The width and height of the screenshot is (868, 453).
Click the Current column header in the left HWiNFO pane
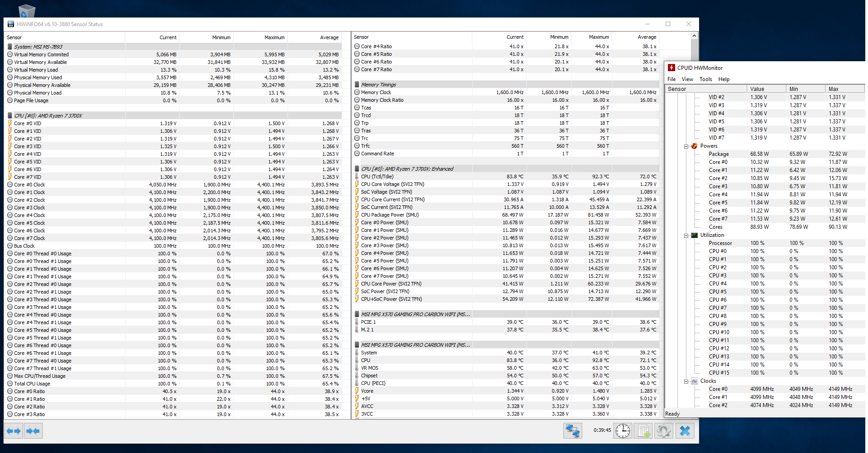(152, 37)
